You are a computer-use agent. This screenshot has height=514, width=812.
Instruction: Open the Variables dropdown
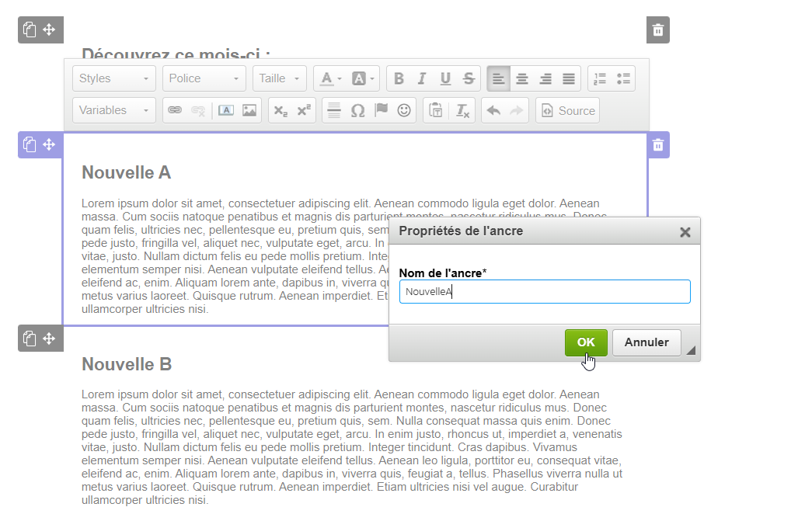click(114, 111)
